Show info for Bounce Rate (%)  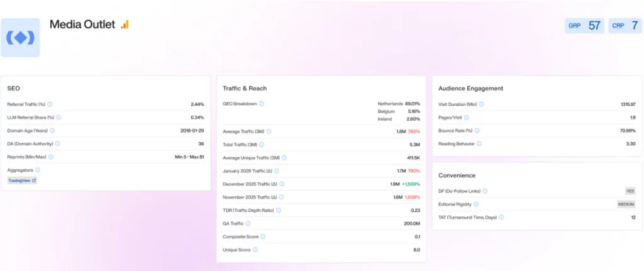(477, 131)
